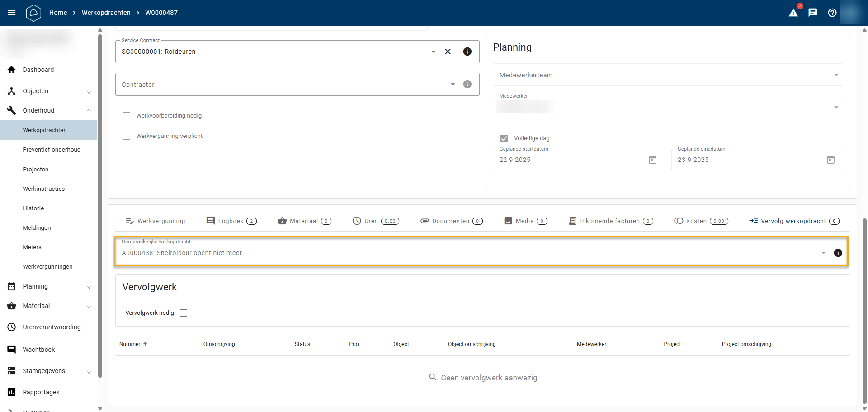Open calendar for Geplande einddatum

[x=830, y=160]
